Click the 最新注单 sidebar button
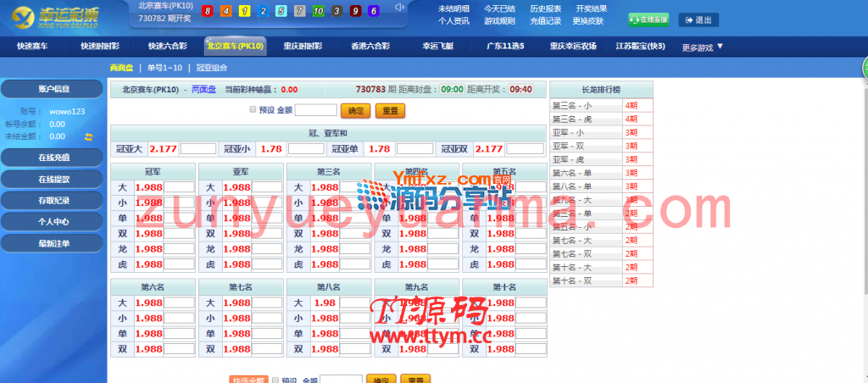Viewport: 868px width, 383px height. (53, 243)
